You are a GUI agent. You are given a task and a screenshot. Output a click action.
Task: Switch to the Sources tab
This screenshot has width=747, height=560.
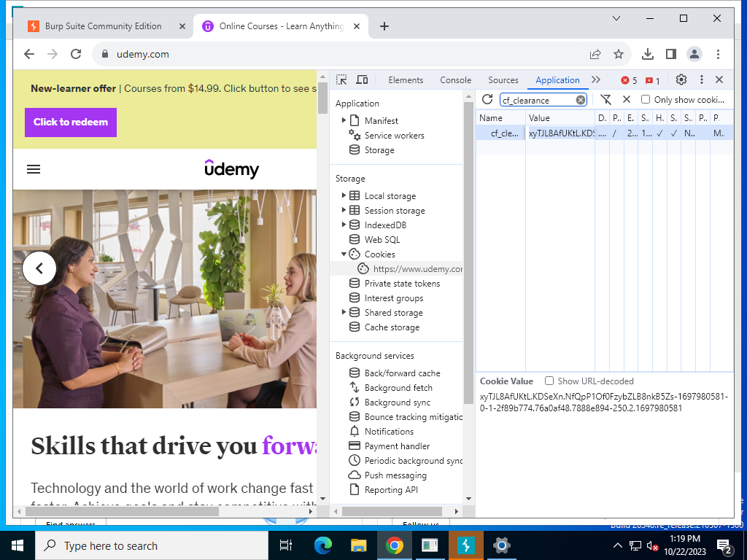(503, 80)
